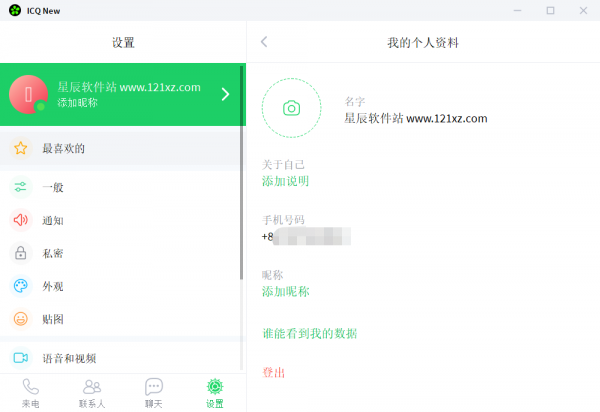Screen dimensions: 600x412
Task: Expand profile with the white chevron arrow
Action: [x=225, y=94]
